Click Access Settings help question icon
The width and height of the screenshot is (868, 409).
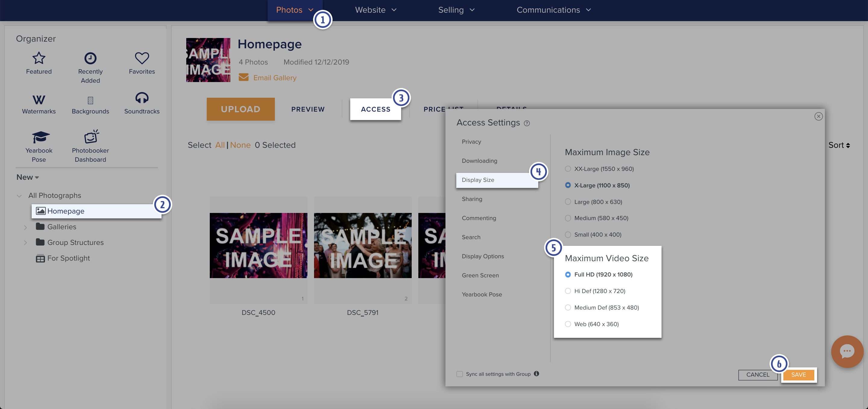click(527, 123)
